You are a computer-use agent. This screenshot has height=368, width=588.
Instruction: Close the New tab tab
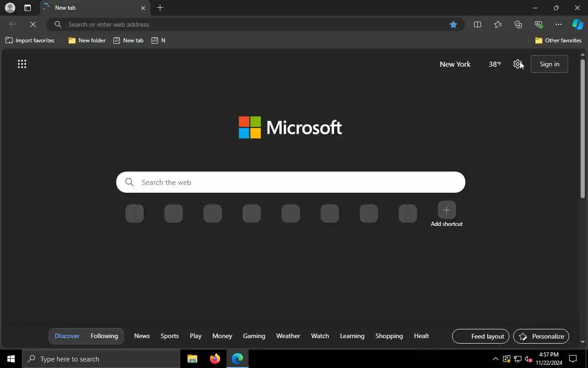pos(143,8)
